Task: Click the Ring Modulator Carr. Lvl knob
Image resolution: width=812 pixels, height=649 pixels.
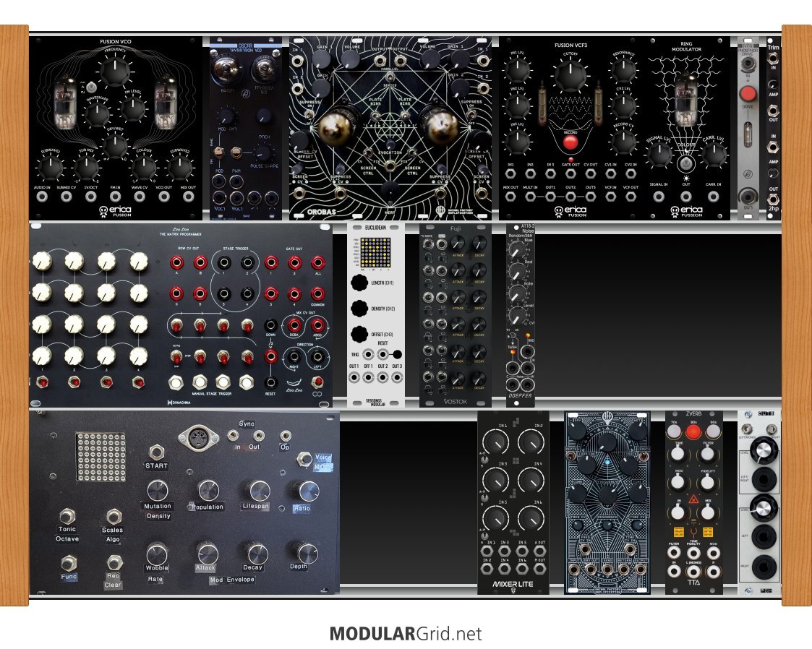Action: (714, 154)
